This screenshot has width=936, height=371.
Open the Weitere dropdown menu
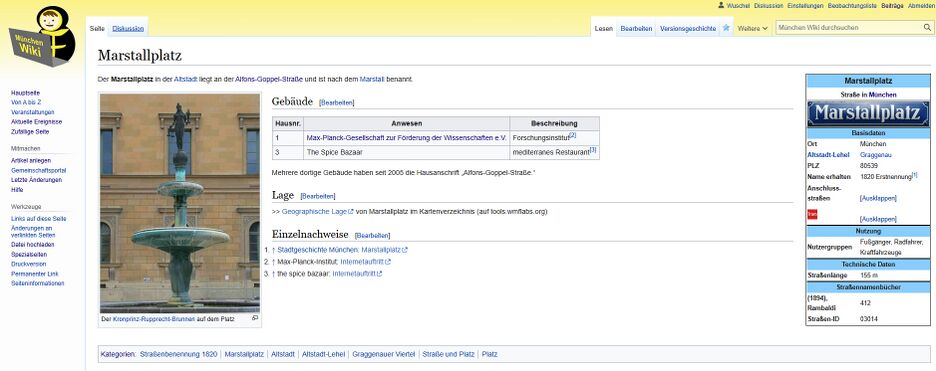752,29
